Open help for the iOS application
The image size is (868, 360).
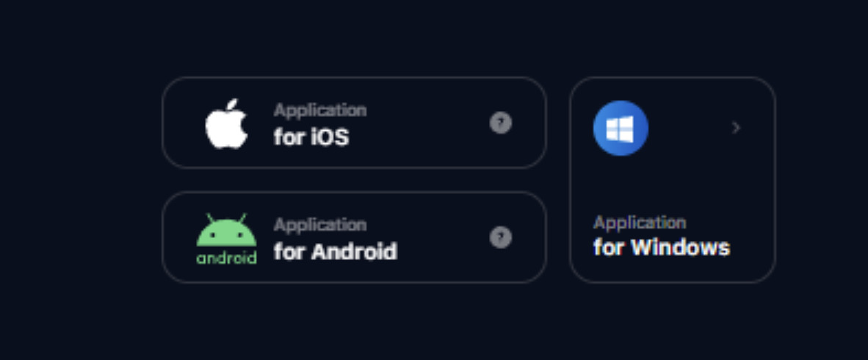[500, 123]
